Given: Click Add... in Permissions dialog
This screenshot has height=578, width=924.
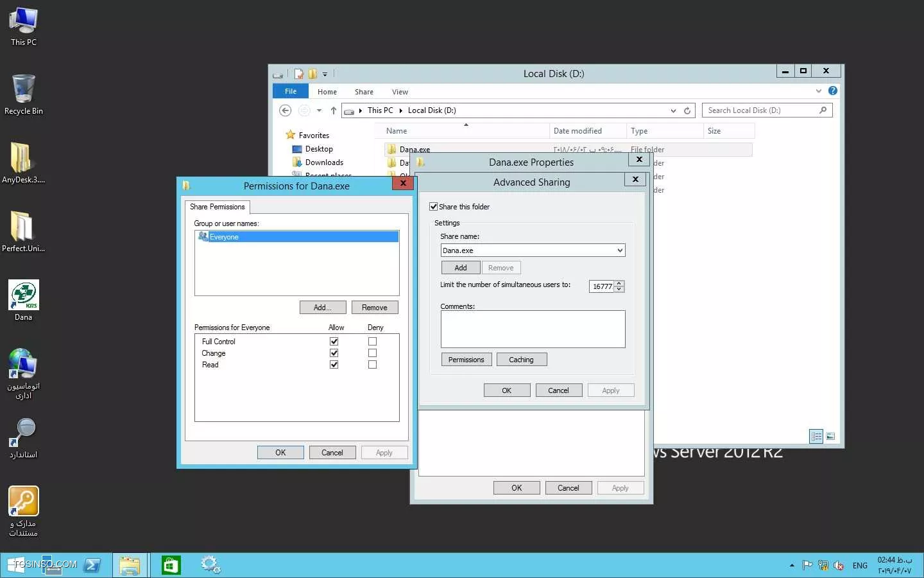Looking at the screenshot, I should click(323, 308).
